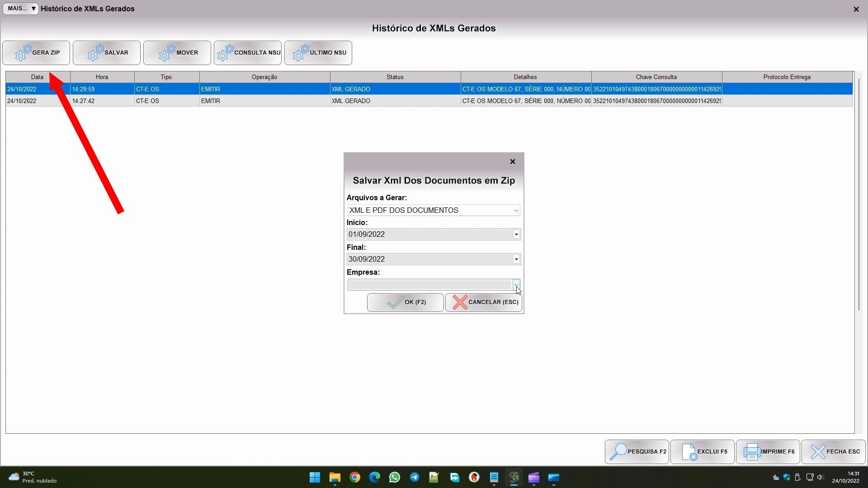Select the row with time 14:27:42
Screen dimensions: 868x488
click(x=429, y=101)
